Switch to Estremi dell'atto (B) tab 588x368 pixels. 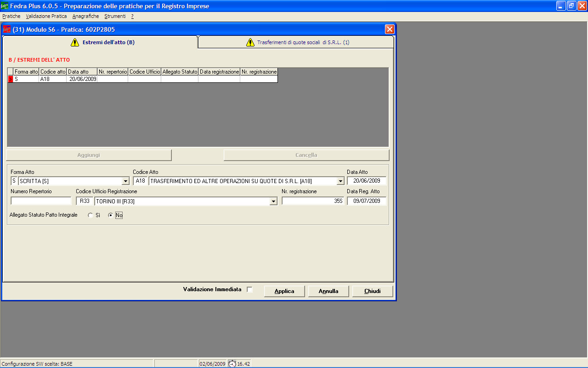tap(100, 42)
